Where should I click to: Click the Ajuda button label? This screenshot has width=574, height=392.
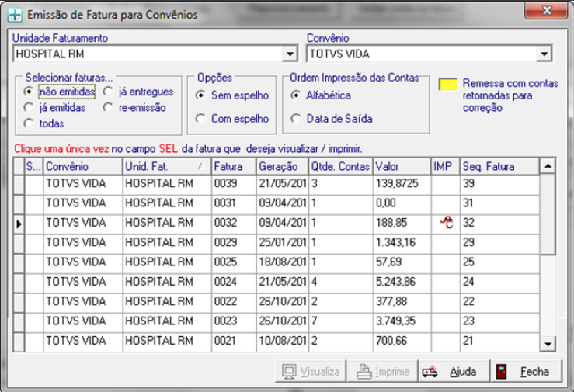click(x=463, y=372)
